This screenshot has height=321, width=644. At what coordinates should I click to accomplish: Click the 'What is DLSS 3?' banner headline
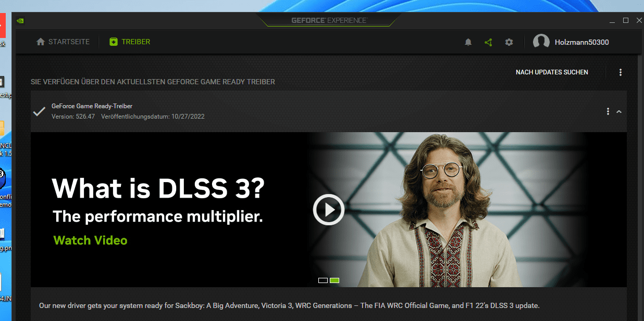coord(158,188)
